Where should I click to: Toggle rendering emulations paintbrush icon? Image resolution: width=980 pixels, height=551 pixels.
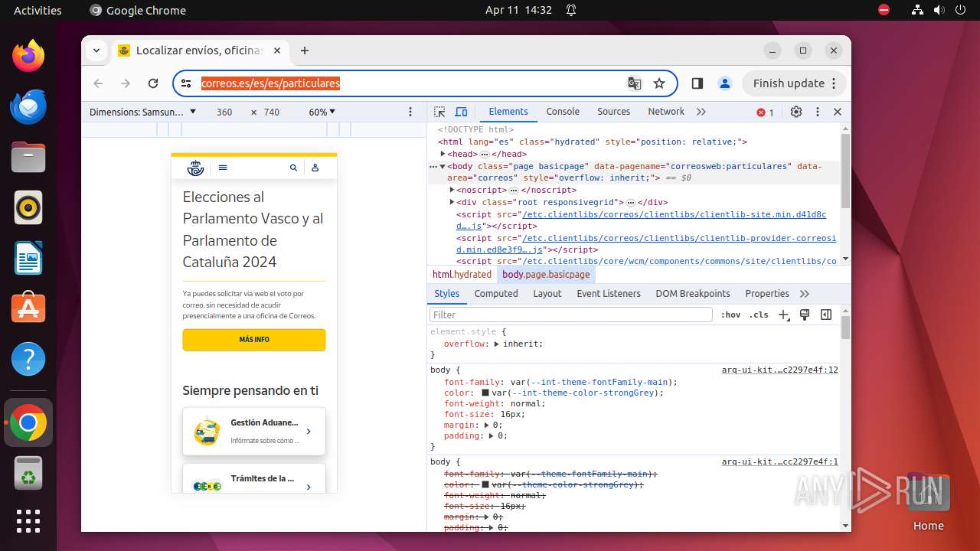coord(805,315)
